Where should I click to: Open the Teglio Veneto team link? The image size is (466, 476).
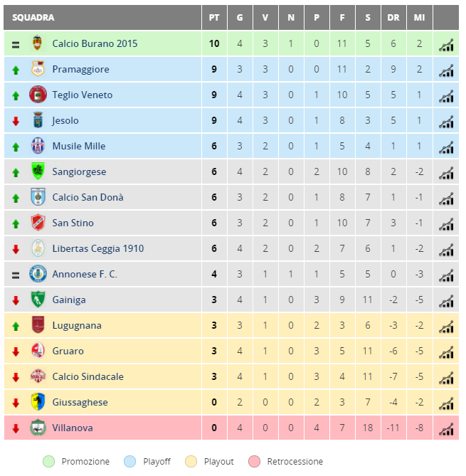[x=83, y=95]
